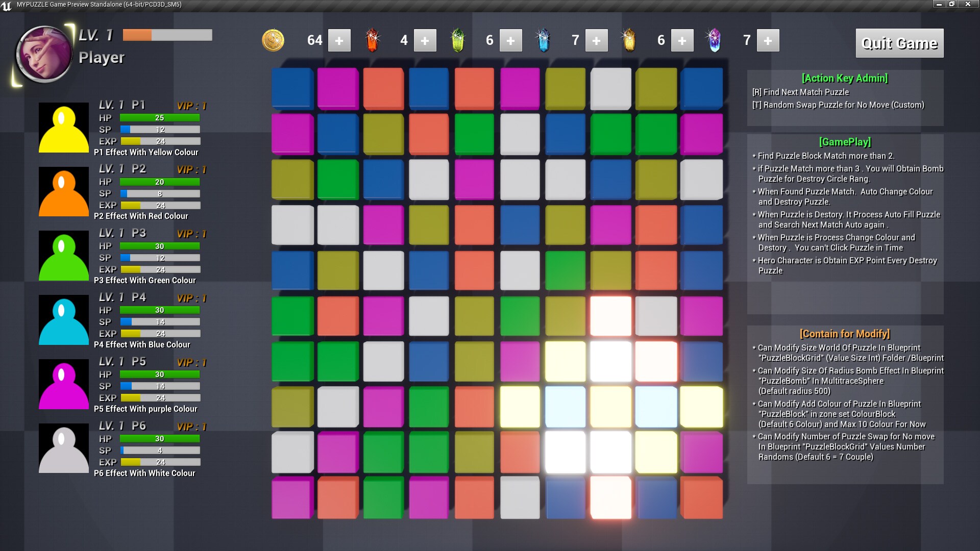The height and width of the screenshot is (551, 980).
Task: Click P3's green HP bar
Action: pyautogui.click(x=160, y=246)
